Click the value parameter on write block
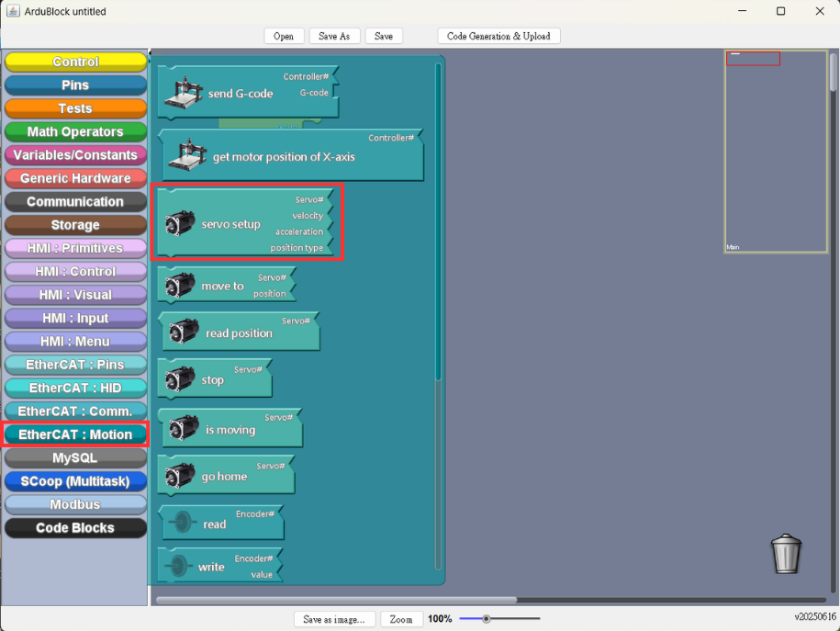This screenshot has height=631, width=840. pyautogui.click(x=262, y=574)
